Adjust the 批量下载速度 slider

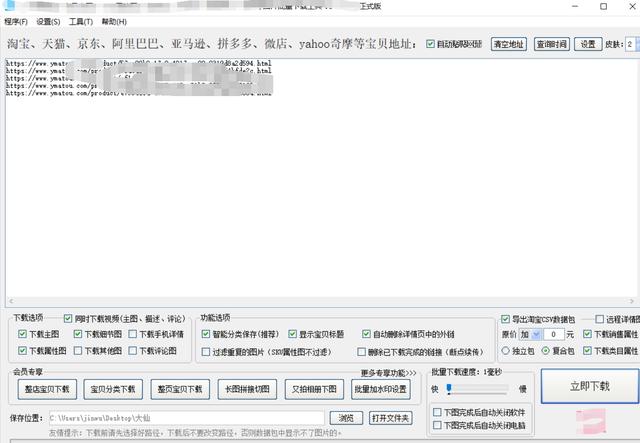(x=449, y=388)
